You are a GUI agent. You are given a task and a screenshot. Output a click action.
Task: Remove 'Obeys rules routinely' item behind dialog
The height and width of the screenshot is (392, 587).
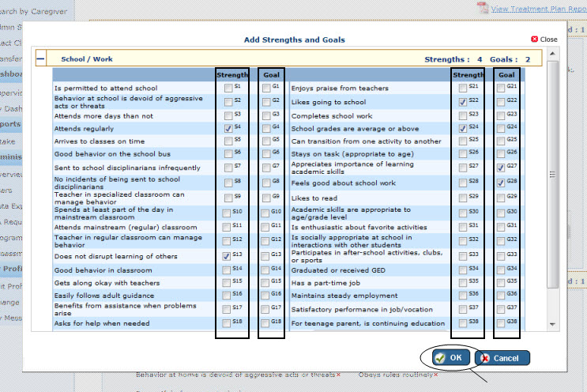click(436, 375)
